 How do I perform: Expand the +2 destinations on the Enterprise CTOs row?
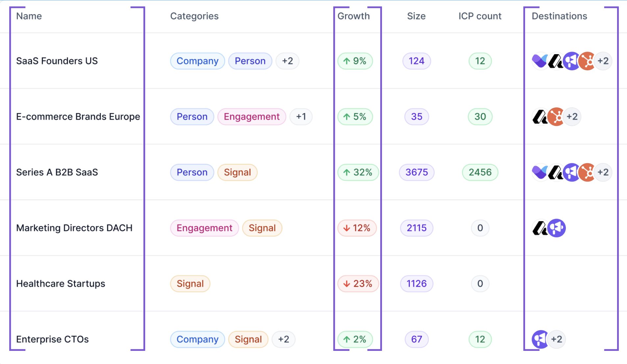click(557, 339)
